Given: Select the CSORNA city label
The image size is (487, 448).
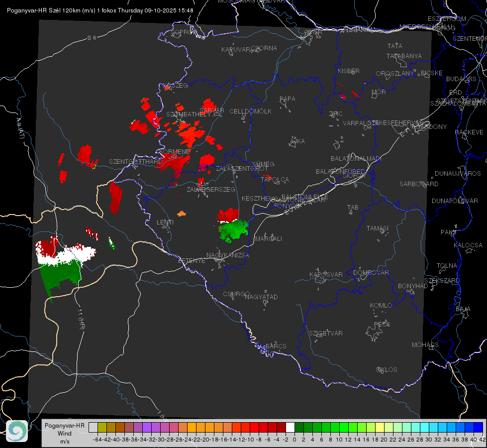Looking at the screenshot, I should pyautogui.click(x=264, y=48).
